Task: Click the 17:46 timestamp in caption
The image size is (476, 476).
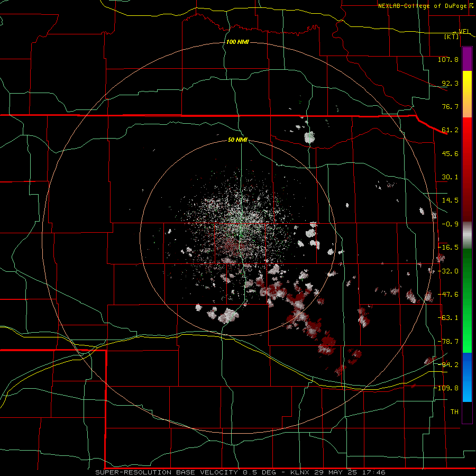Action: 374,472
